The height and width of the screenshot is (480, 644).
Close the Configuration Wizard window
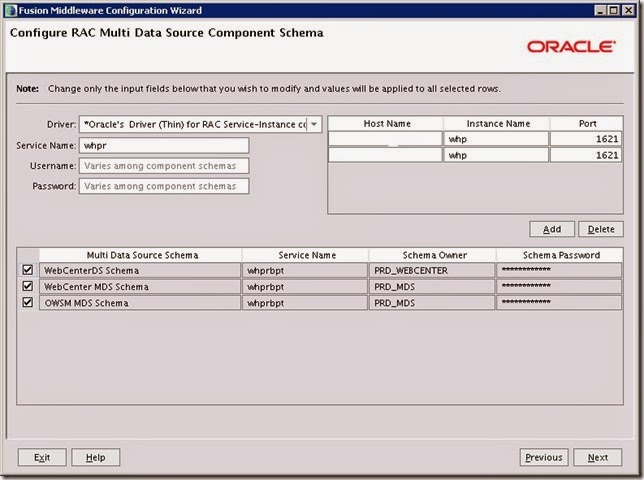click(x=628, y=10)
